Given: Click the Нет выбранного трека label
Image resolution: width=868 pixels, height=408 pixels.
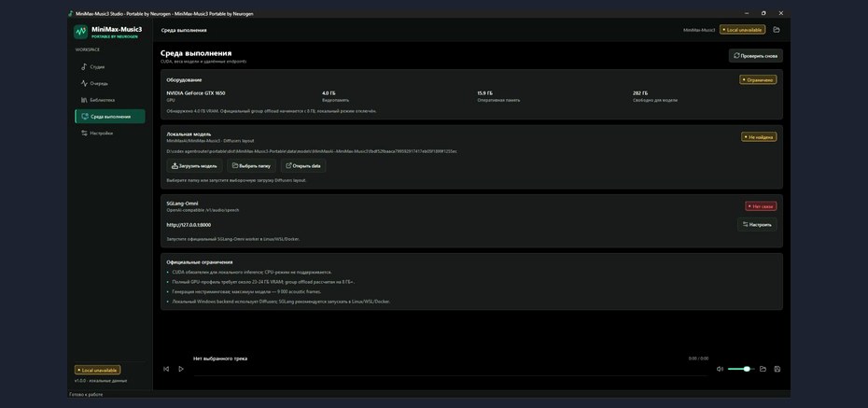Looking at the screenshot, I should [220, 359].
